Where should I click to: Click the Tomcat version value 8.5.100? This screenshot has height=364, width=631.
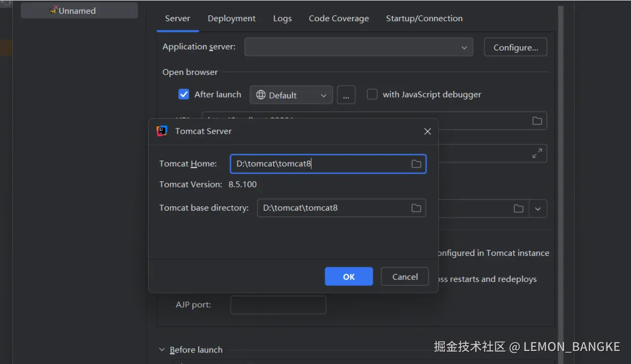pyautogui.click(x=242, y=185)
